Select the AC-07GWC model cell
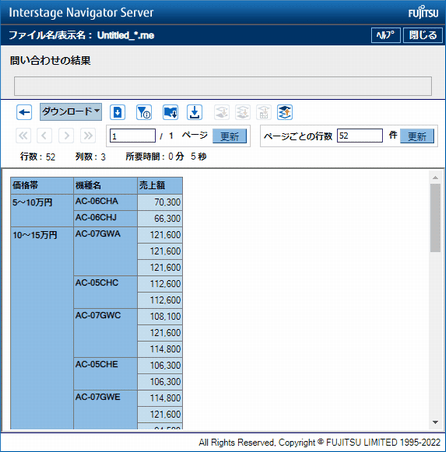The image size is (446, 452). click(x=105, y=333)
